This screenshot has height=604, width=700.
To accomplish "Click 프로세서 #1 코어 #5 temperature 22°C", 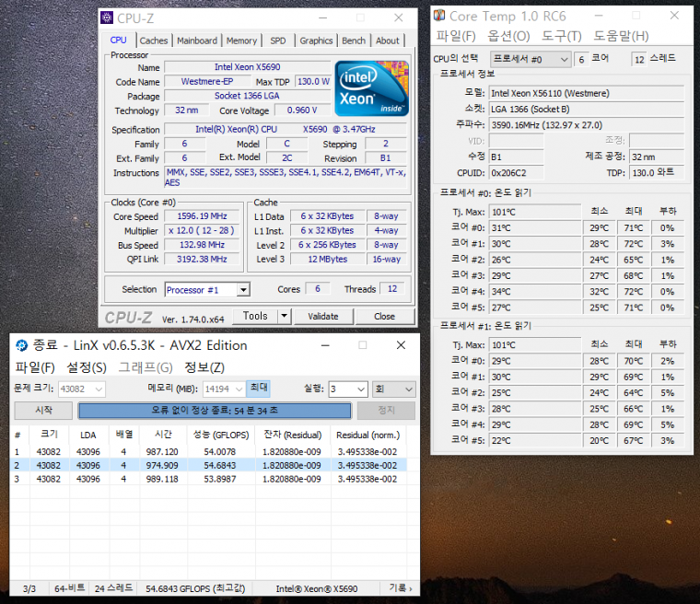I will pos(535,441).
